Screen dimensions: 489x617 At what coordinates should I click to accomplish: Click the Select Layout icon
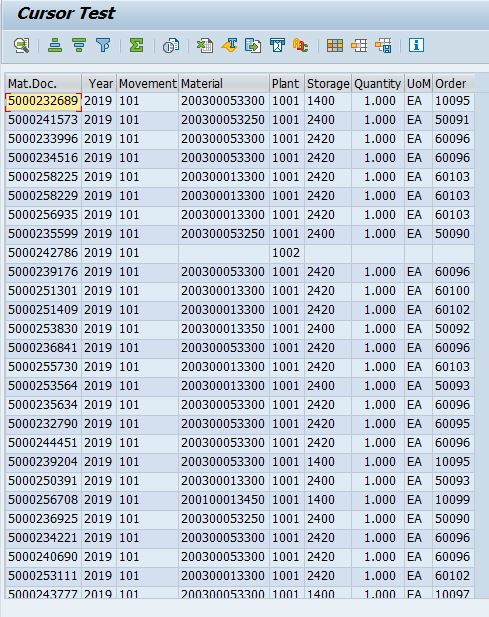(359, 45)
